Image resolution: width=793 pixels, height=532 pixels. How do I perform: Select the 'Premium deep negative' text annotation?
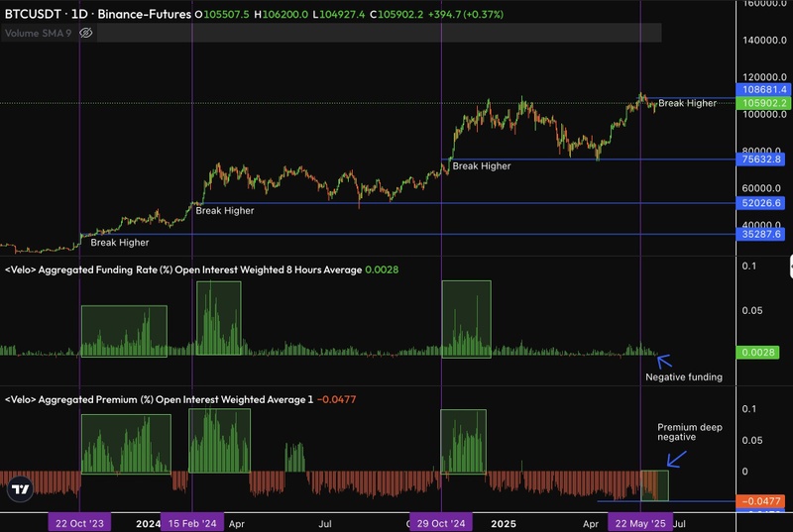(x=690, y=432)
